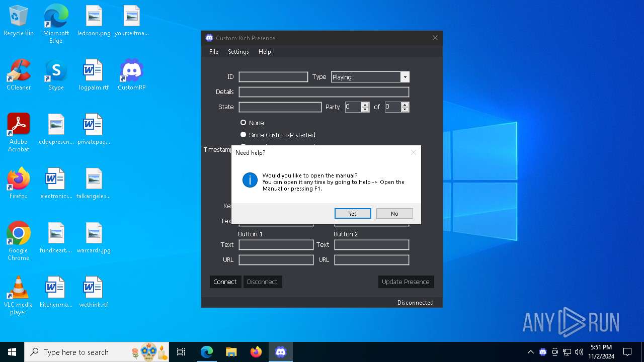This screenshot has height=362, width=644.
Task: Click the Disconnected status text
Action: pyautogui.click(x=415, y=303)
